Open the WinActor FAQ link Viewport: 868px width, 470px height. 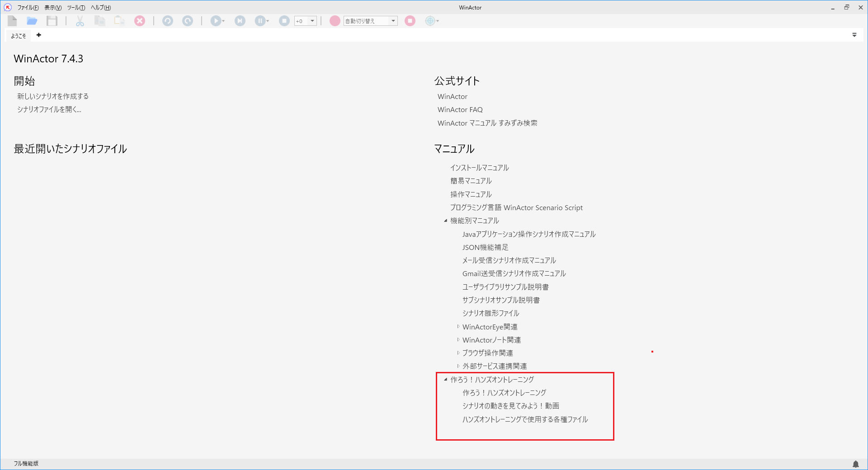(460, 110)
